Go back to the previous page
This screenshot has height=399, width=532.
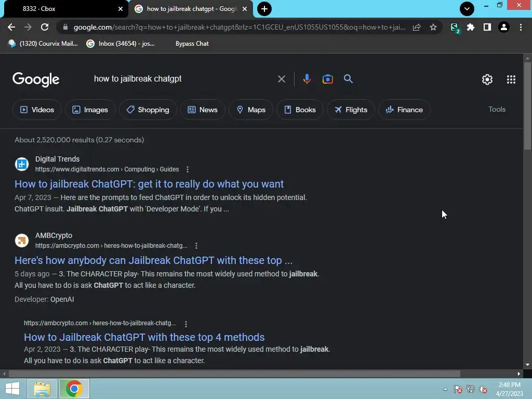pyautogui.click(x=11, y=27)
